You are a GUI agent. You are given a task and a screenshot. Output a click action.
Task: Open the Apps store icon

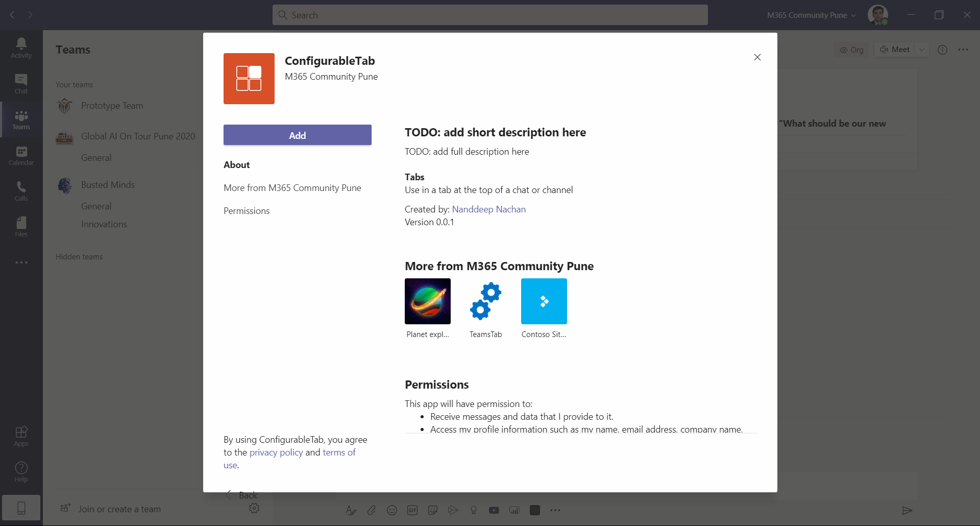[21, 436]
